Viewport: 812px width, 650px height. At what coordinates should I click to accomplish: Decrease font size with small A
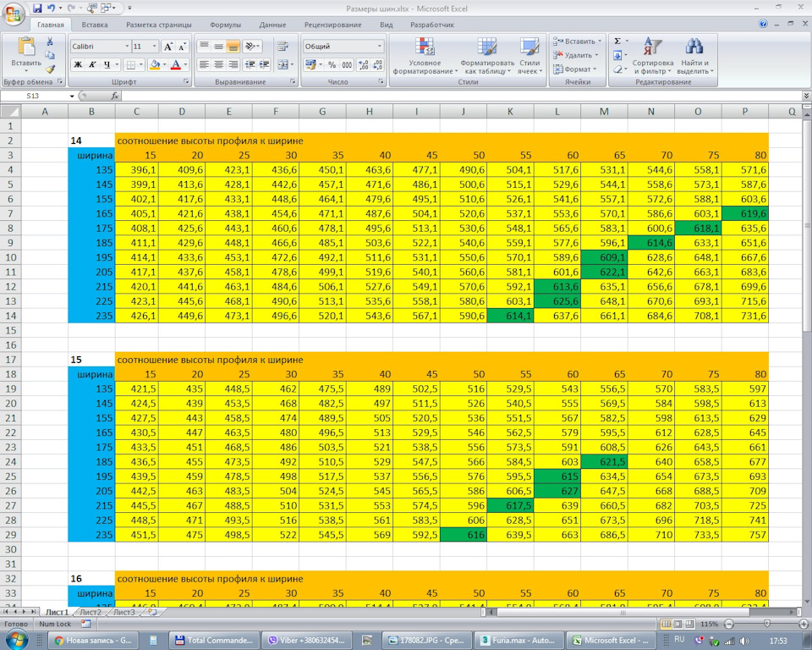[182, 47]
